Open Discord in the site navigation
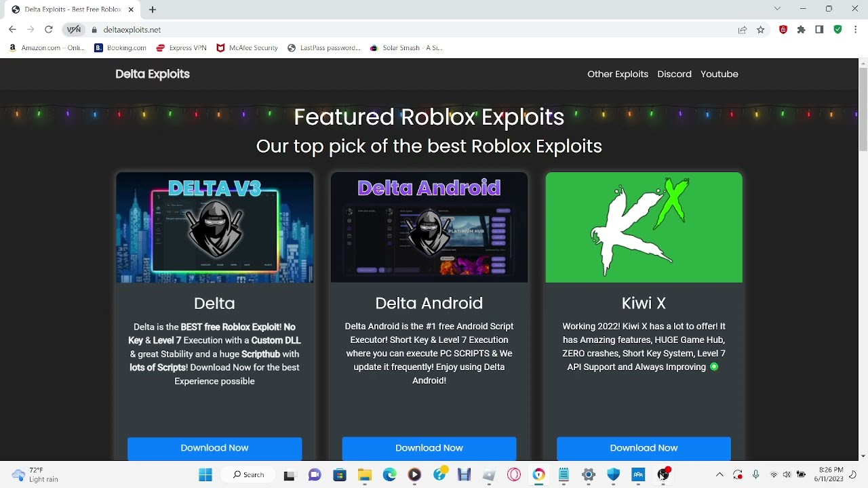This screenshot has height=488, width=868. pyautogui.click(x=674, y=74)
